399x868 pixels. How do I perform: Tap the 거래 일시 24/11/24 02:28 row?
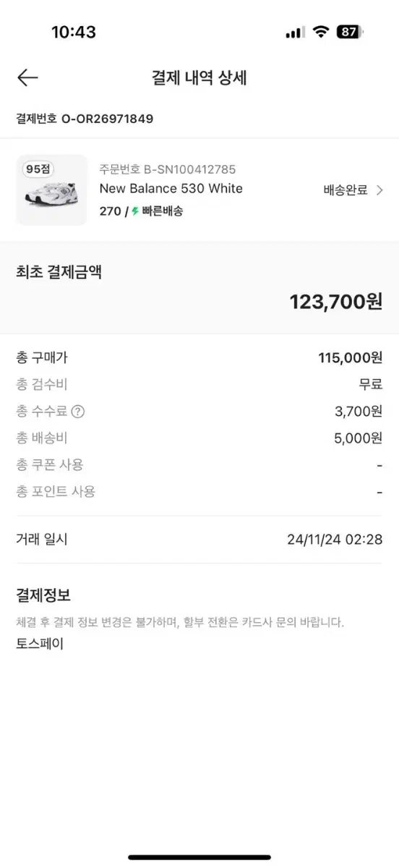pos(199,539)
